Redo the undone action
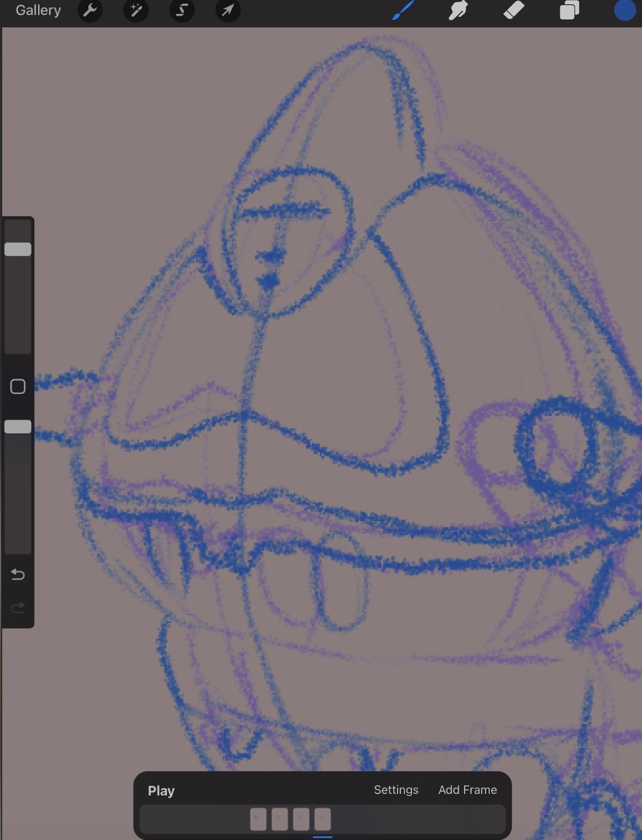Image resolution: width=642 pixels, height=840 pixels. click(18, 608)
